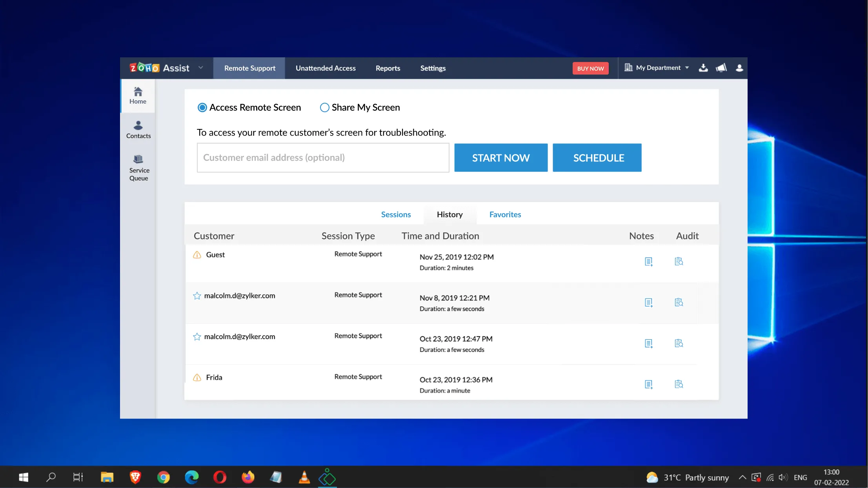Click the Notes icon for Frida session

pyautogui.click(x=648, y=384)
